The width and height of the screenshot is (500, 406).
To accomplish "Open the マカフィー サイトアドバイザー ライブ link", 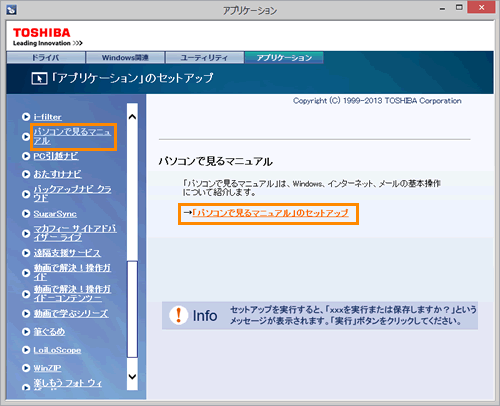I will point(75,233).
